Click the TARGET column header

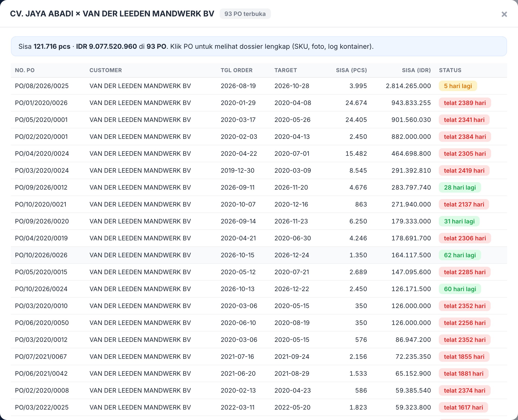click(x=286, y=70)
